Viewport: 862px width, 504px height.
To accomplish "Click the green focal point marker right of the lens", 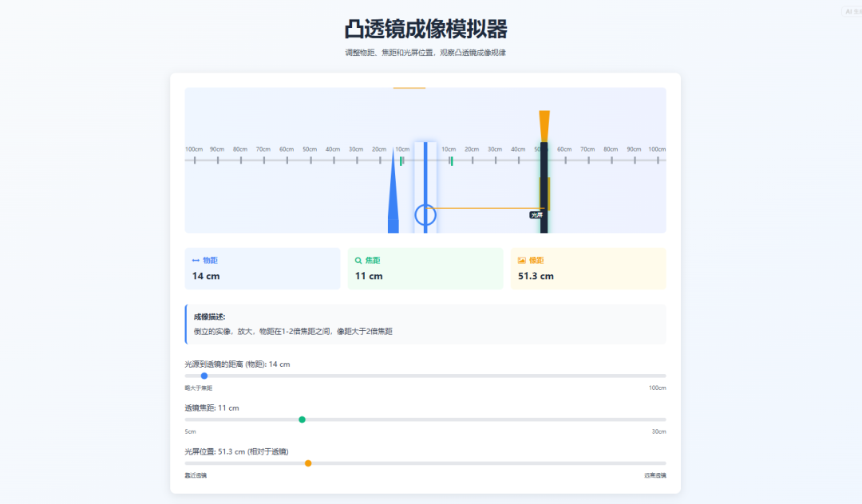I will click(450, 159).
